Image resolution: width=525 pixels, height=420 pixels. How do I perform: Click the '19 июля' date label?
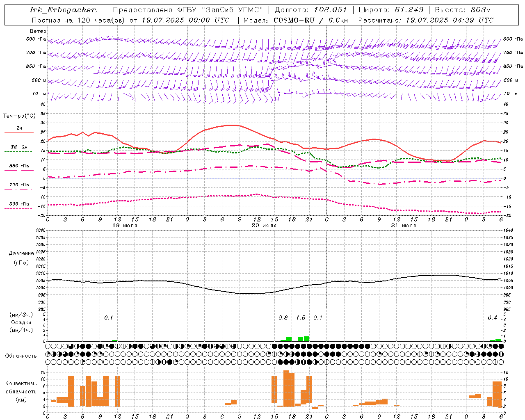click(125, 226)
